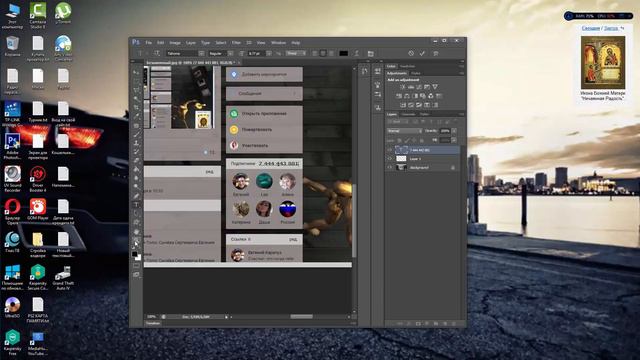Image resolution: width=640 pixels, height=360 pixels.
Task: Select the Eraser tool
Action: (136, 161)
